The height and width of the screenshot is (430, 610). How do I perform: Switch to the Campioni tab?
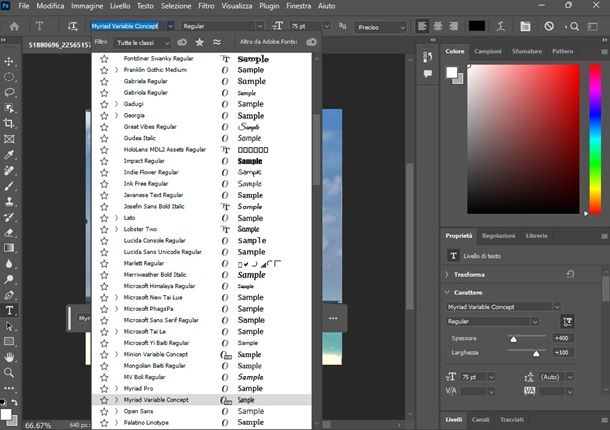click(x=488, y=51)
